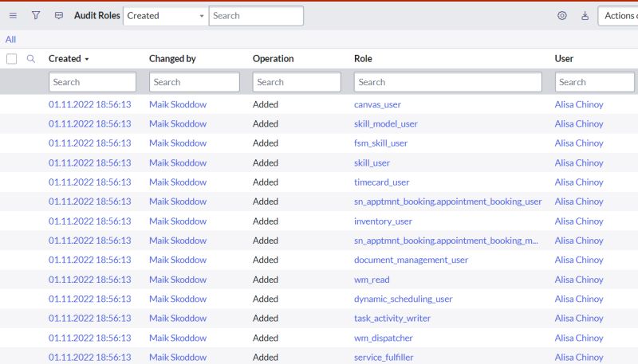Click the Audit Roles list title
The width and height of the screenshot is (638, 364).
pos(97,15)
